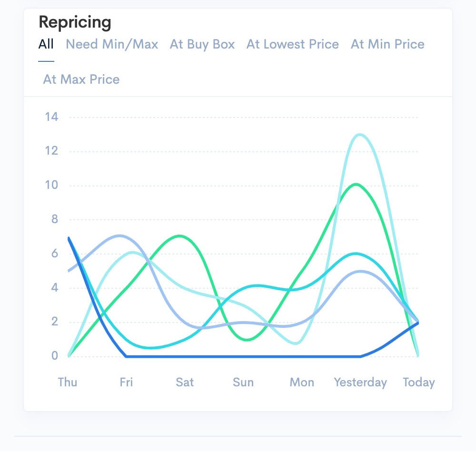
Task: Click the Mon x-axis label
Action: click(x=302, y=382)
